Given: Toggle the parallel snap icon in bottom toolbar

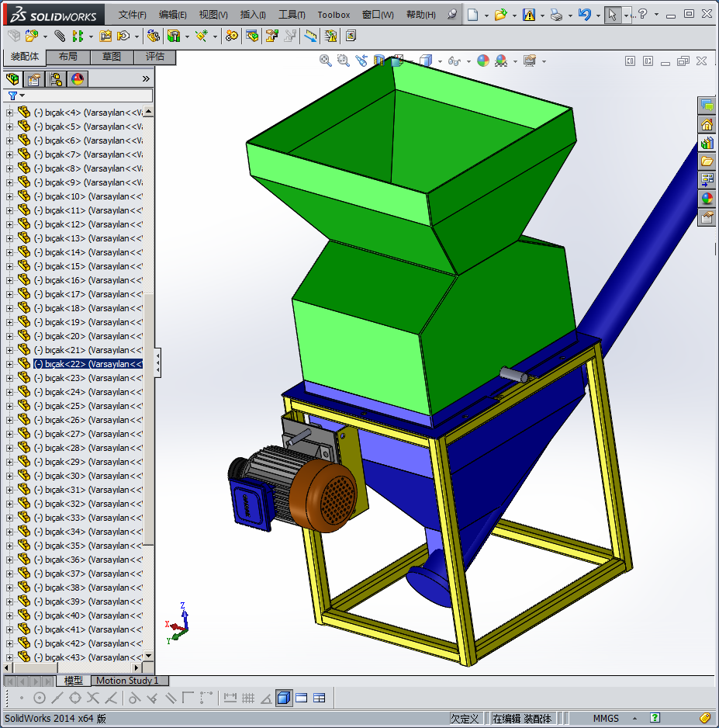Looking at the screenshot, I should coord(171,698).
